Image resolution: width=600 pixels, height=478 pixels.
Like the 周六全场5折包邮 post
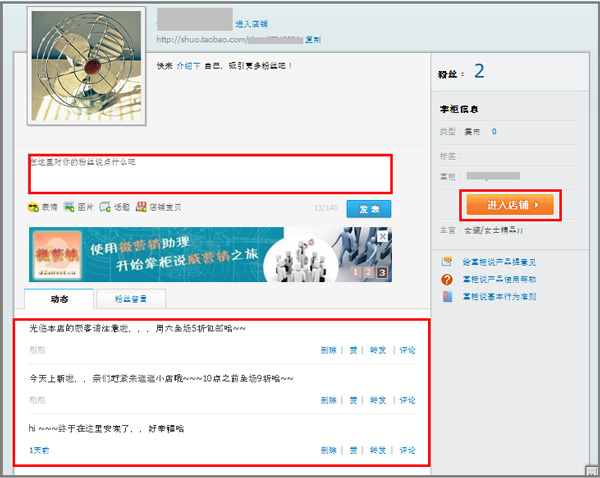pyautogui.click(x=354, y=350)
